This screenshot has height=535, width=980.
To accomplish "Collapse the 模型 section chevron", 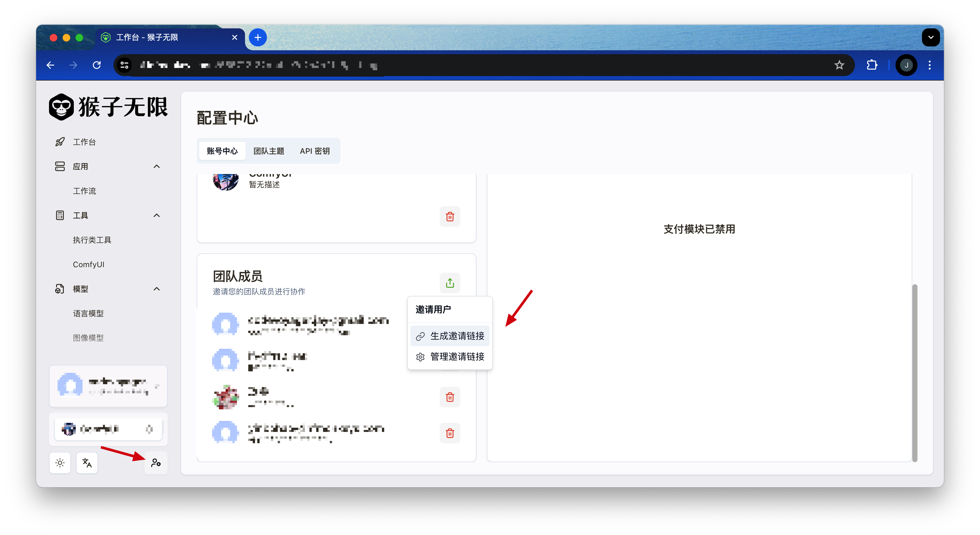I will tap(156, 288).
